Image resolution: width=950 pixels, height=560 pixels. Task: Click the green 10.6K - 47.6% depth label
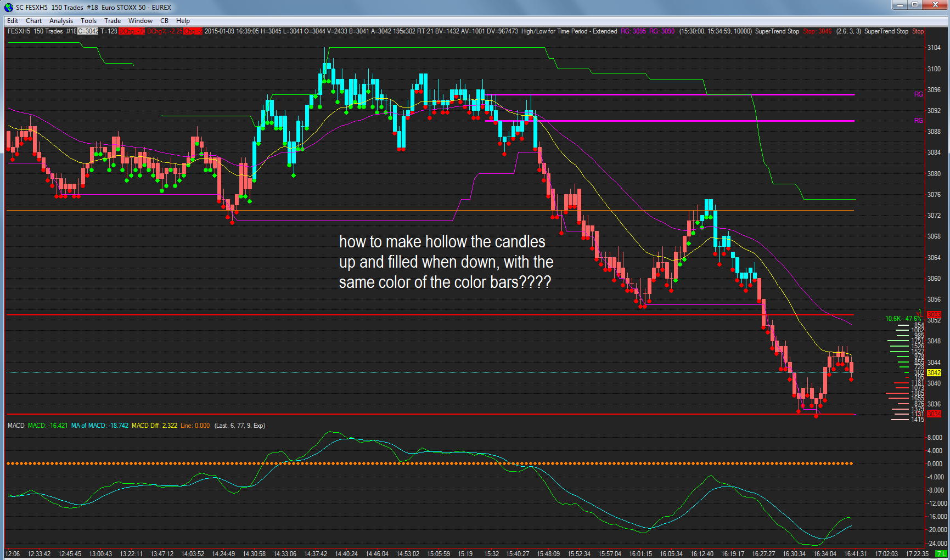(x=903, y=319)
